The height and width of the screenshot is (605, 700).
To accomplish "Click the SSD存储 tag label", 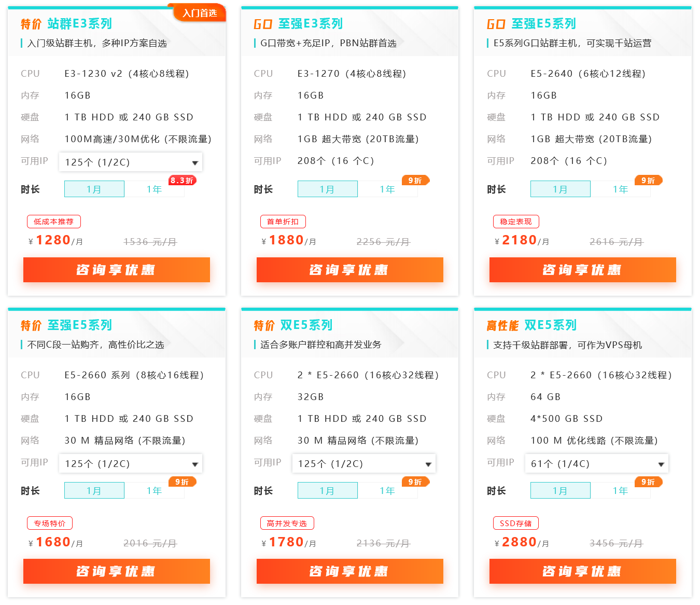I will [x=516, y=523].
